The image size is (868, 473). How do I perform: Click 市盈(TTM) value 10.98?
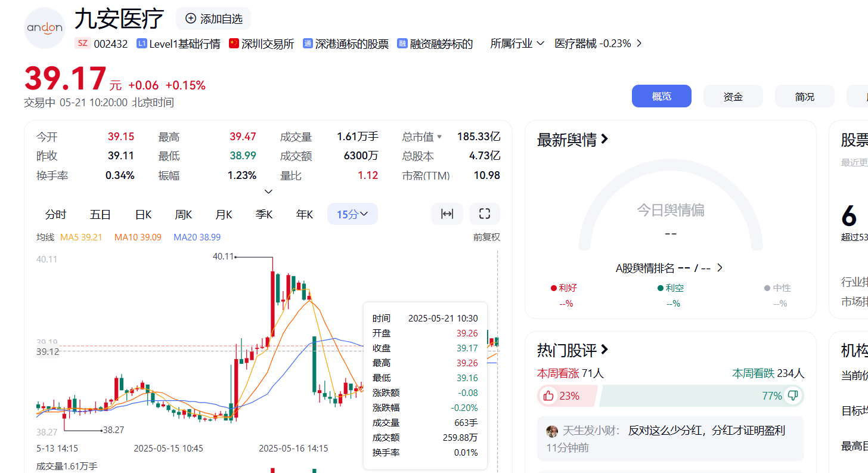point(488,175)
